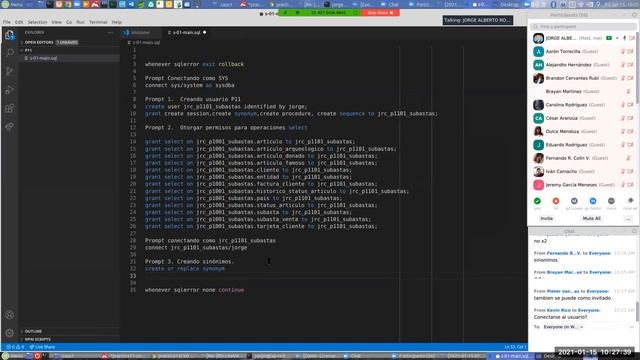The image size is (640, 360).
Task: Click Live Share in the status bar
Action: (42, 347)
